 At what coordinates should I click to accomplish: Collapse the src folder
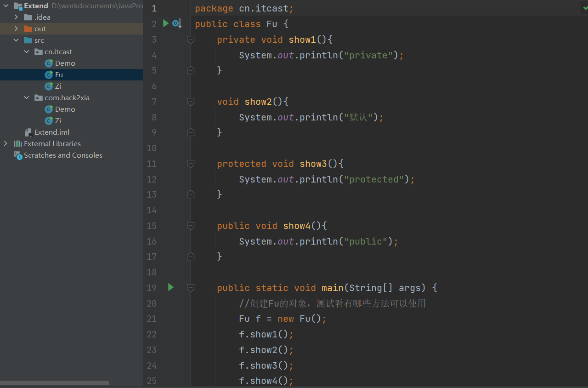17,40
